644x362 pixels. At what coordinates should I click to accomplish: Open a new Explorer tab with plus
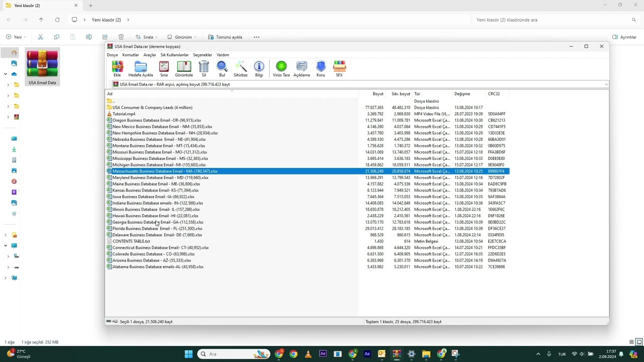91,6
